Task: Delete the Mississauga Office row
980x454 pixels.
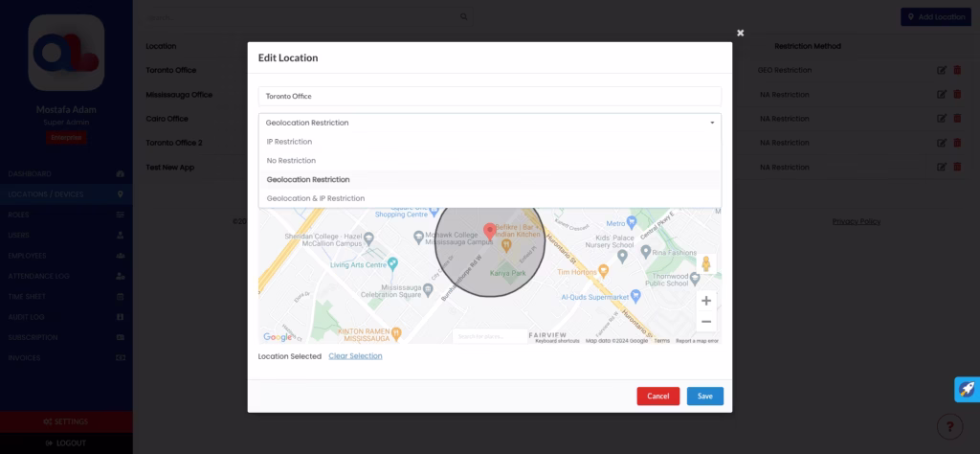Action: (957, 95)
